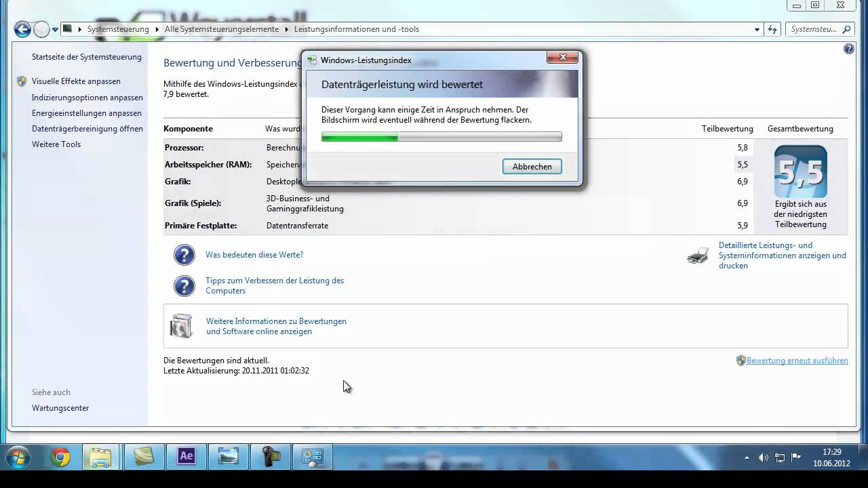Open the green notes taskbar icon

click(144, 457)
